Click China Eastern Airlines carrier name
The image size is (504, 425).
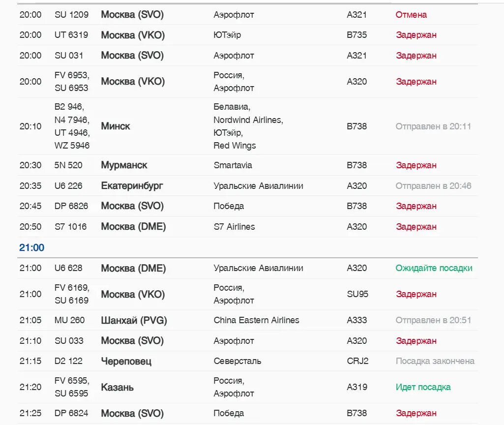256,320
